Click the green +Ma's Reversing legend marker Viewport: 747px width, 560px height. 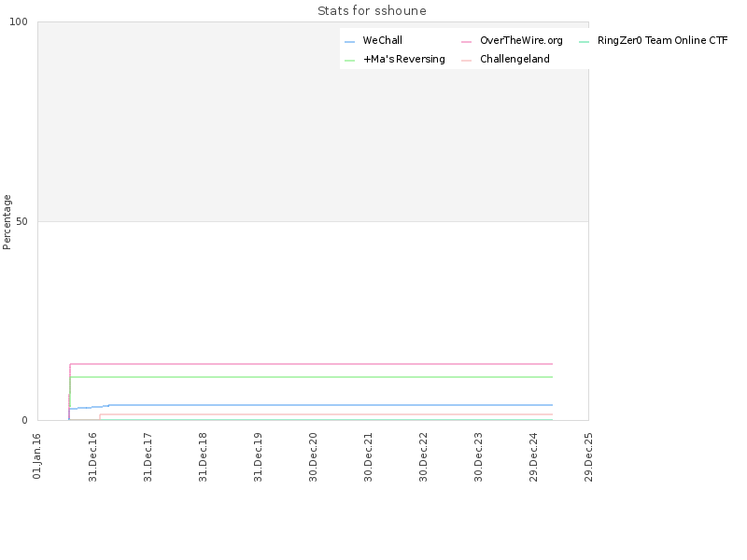tap(349, 61)
